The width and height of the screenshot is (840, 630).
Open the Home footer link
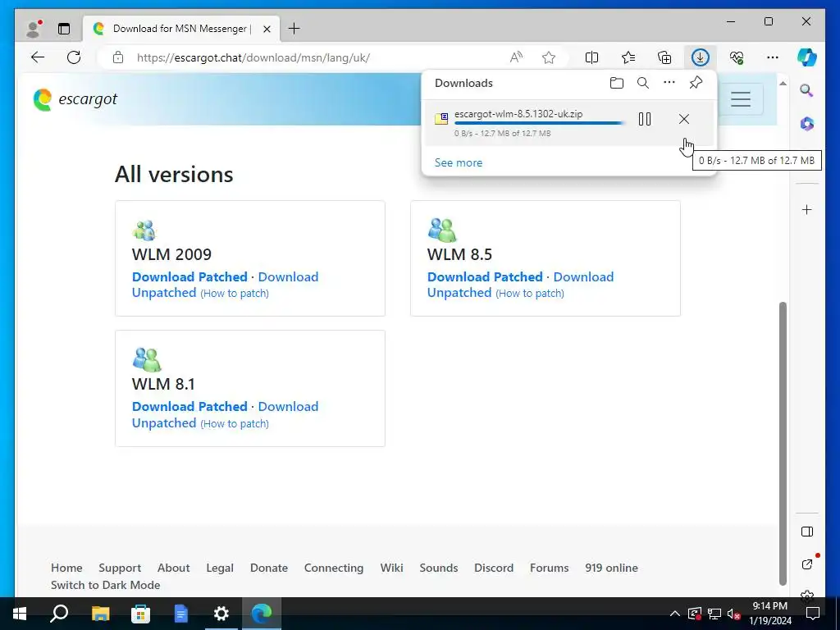coord(66,568)
